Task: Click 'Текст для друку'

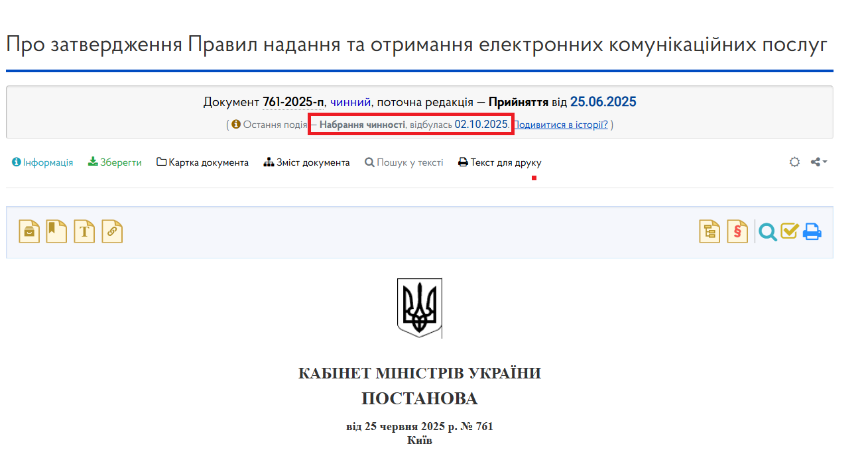Action: pos(499,161)
